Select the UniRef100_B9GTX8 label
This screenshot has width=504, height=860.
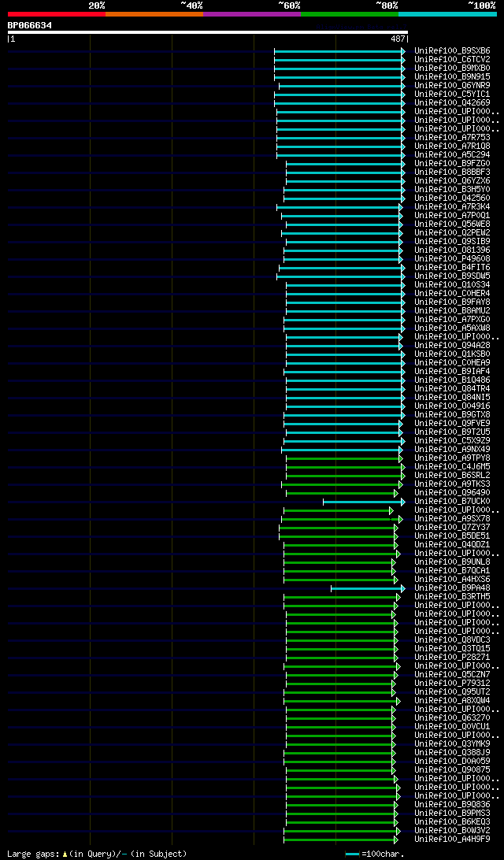(453, 414)
